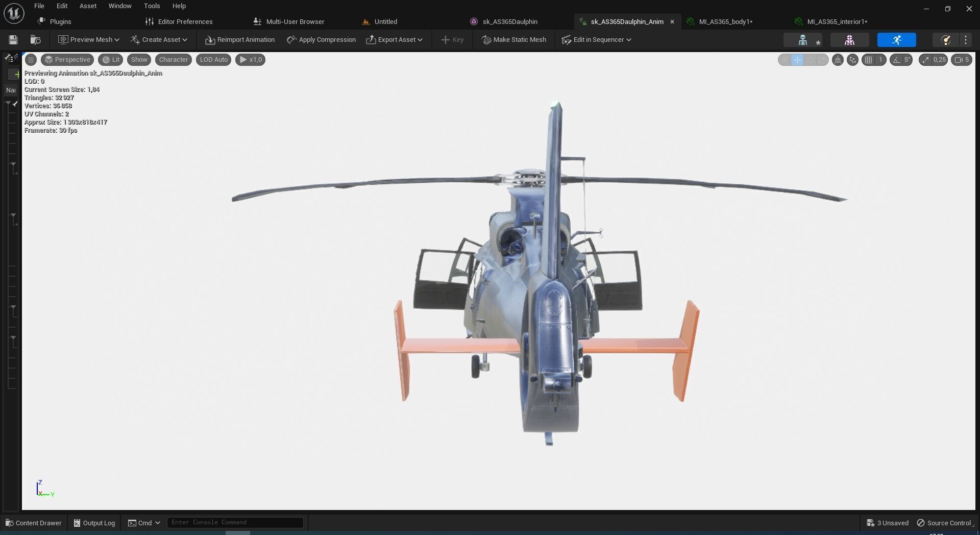Click Reimport Animation
This screenshot has width=980, height=535.
tap(240, 40)
